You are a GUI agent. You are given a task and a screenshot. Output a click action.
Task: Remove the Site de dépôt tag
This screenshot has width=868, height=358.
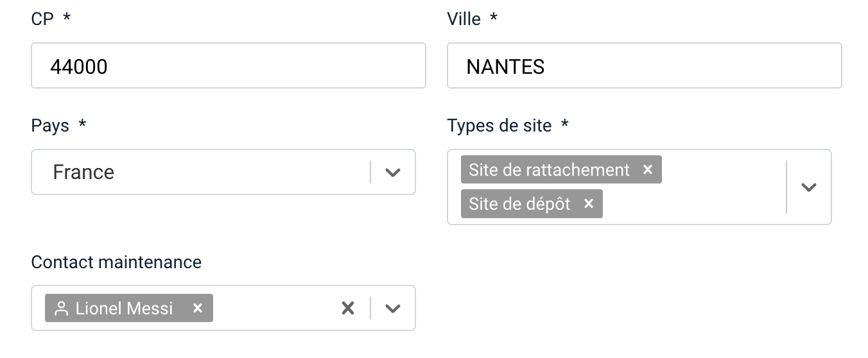coord(589,204)
